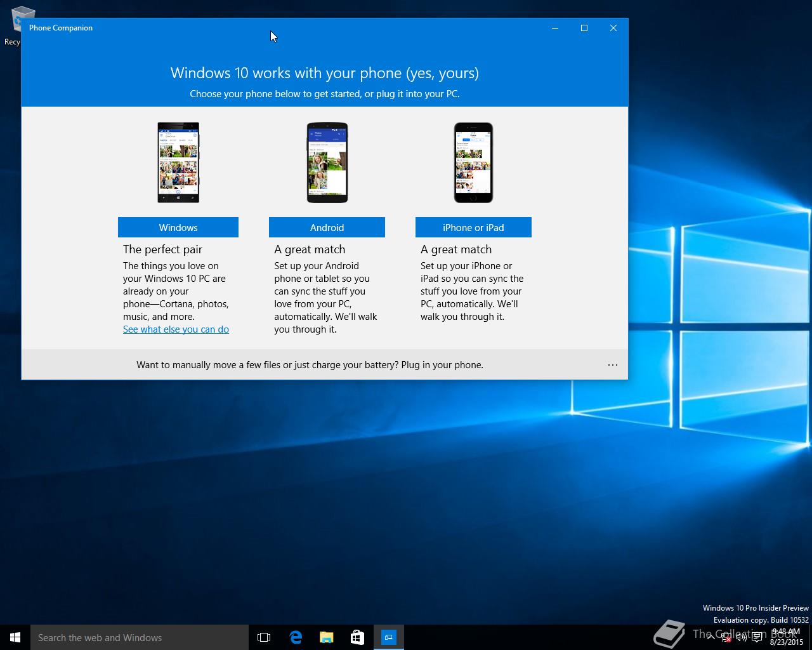The height and width of the screenshot is (650, 812).
Task: Minimize the Phone Companion window
Action: pos(555,28)
